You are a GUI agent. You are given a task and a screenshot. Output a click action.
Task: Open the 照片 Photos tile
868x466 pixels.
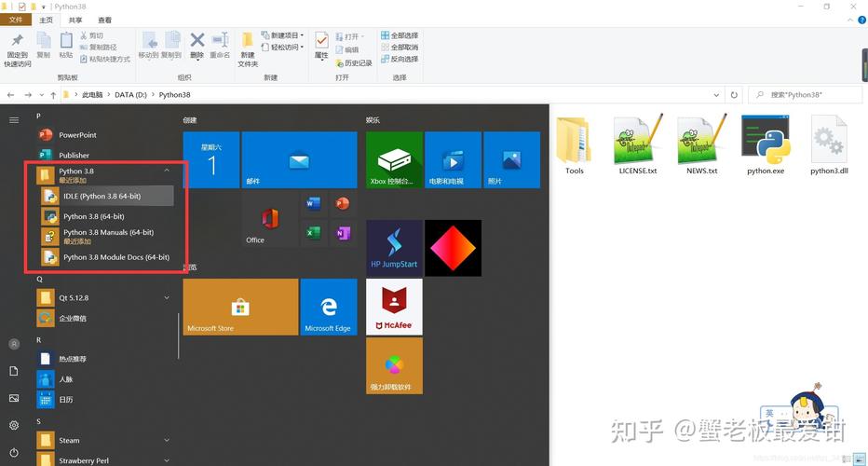(511, 159)
